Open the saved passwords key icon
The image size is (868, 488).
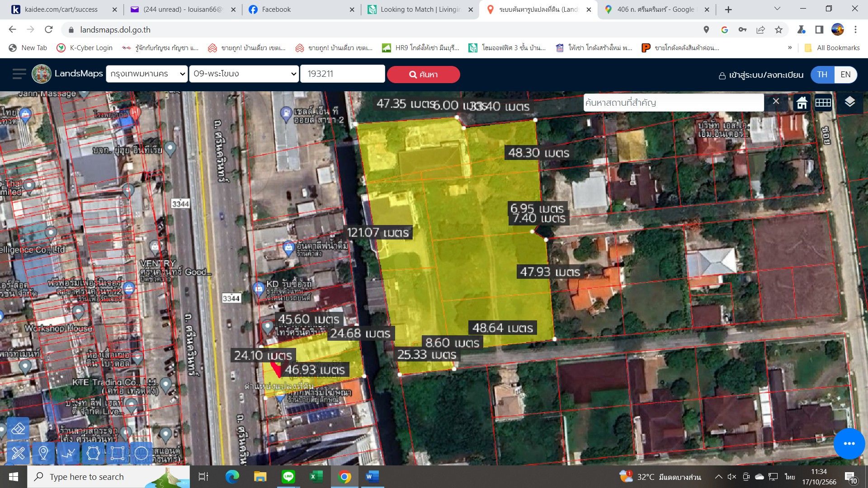click(x=742, y=30)
